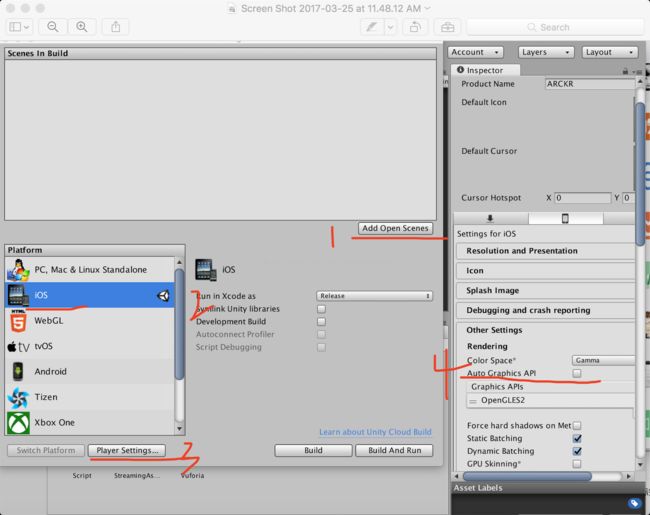Click Switch Platform button

tap(46, 450)
